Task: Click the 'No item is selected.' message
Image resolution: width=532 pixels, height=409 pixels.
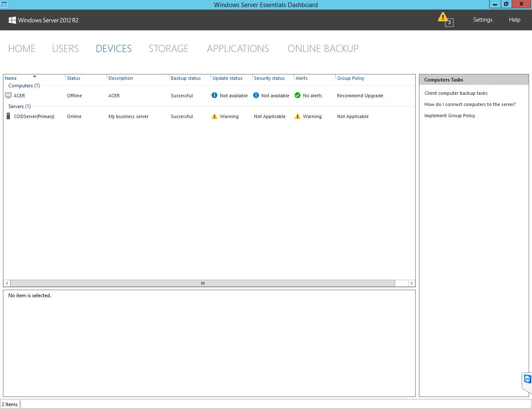Action: click(30, 296)
